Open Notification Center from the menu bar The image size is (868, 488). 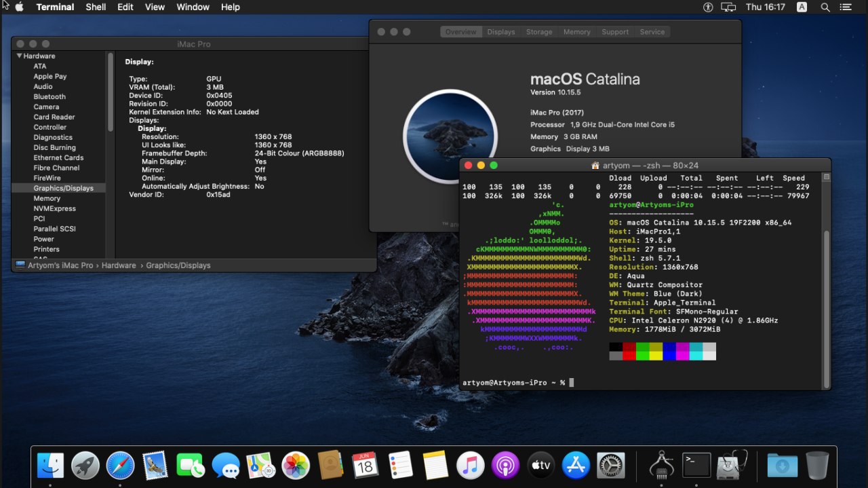coord(846,7)
